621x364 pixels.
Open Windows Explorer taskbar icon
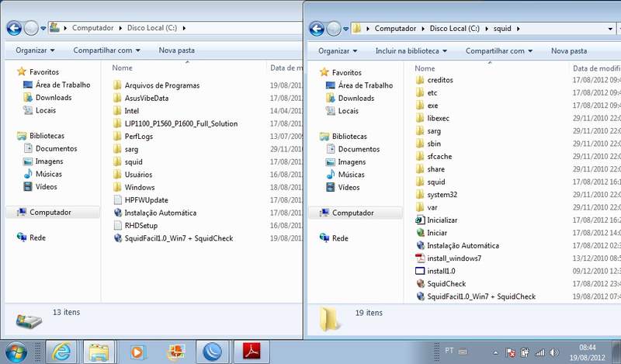pos(99,352)
